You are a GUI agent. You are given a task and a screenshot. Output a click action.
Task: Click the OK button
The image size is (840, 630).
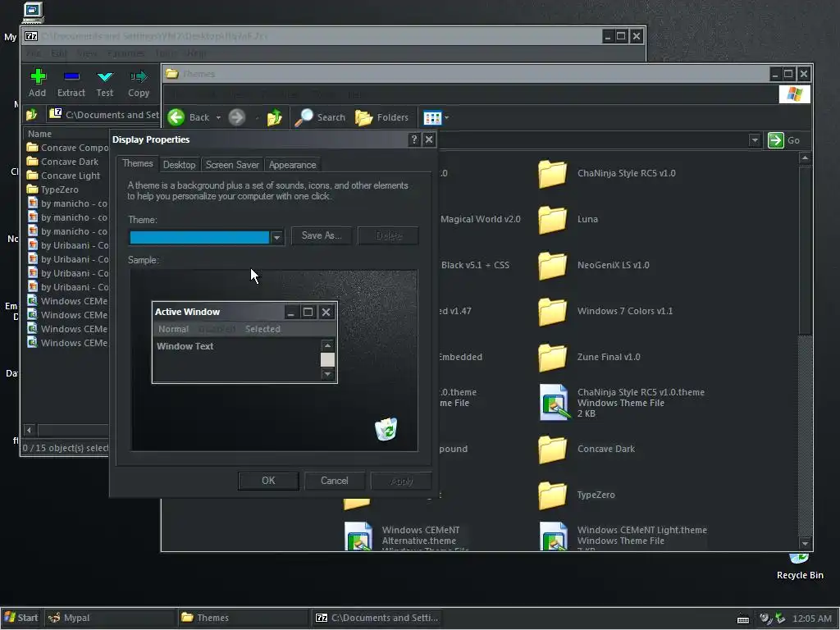tap(268, 481)
